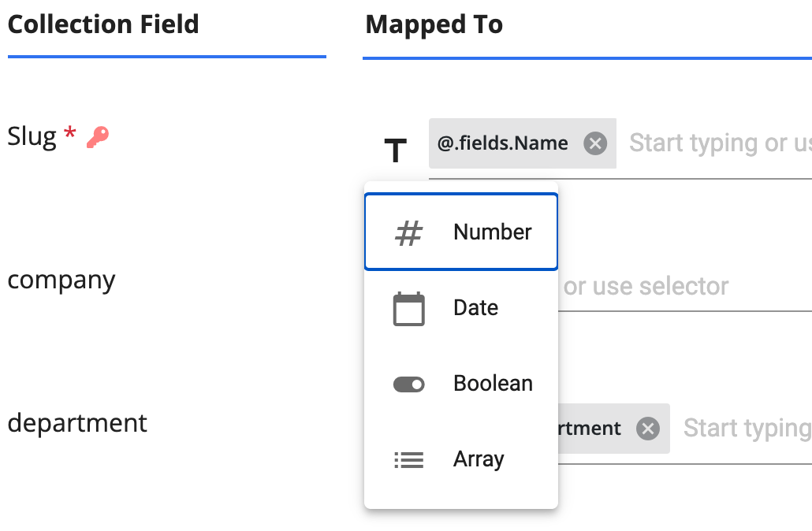Click the Collection Field column header
The image size is (812, 531).
103,24
